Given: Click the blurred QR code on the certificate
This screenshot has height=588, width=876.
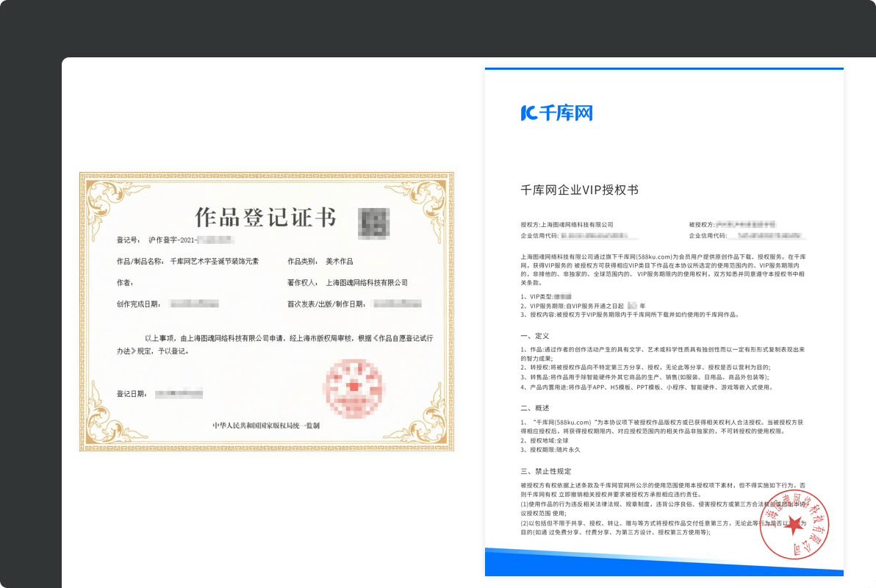Looking at the screenshot, I should pos(374,223).
